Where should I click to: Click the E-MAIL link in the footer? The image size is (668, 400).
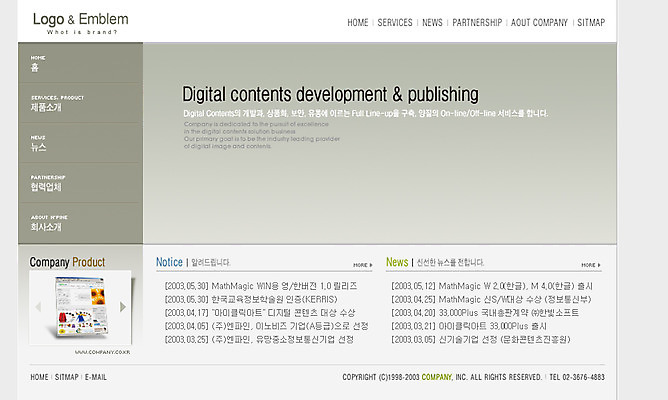pyautogui.click(x=96, y=377)
